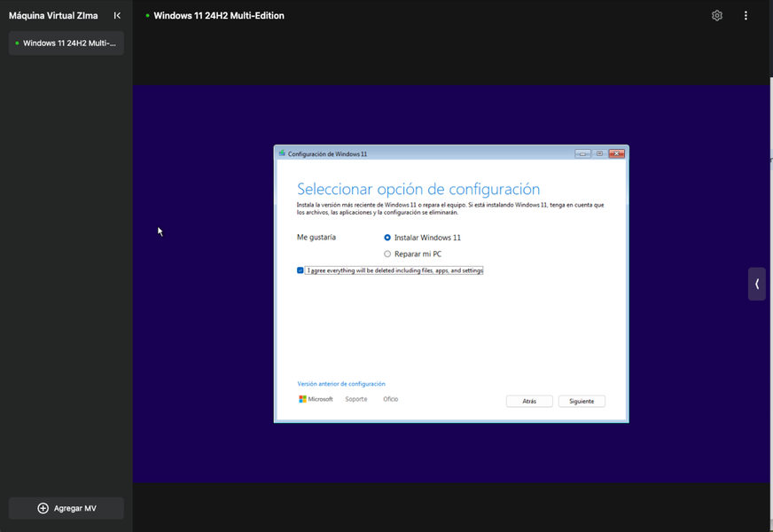
Task: Collapse the Máquina Virtual sidebar
Action: [x=117, y=16]
